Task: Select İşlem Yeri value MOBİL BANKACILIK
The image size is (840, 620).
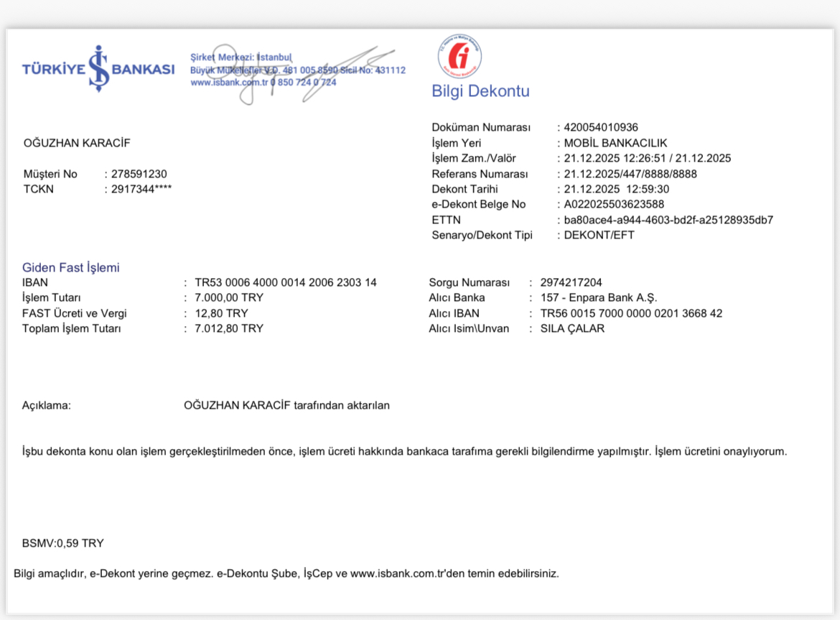Action: click(615, 143)
